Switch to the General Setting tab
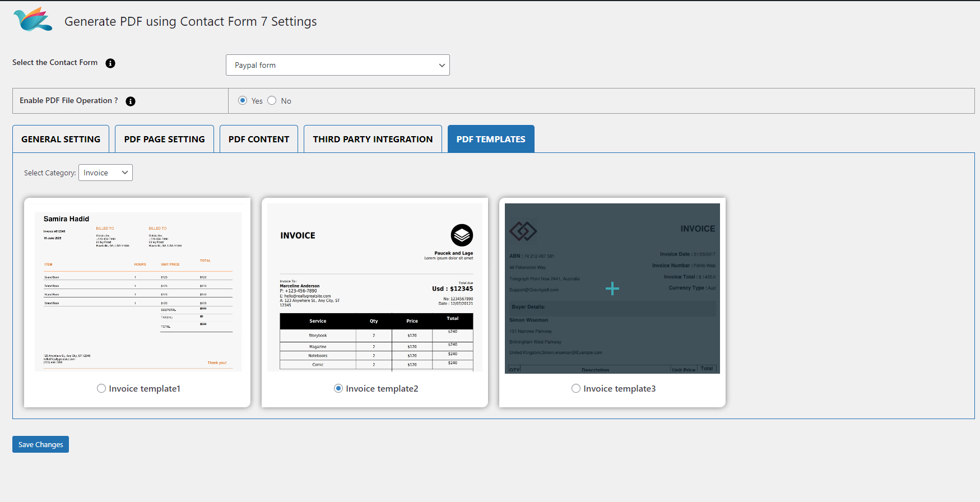Screen dimensions: 980x502 [x=61, y=139]
